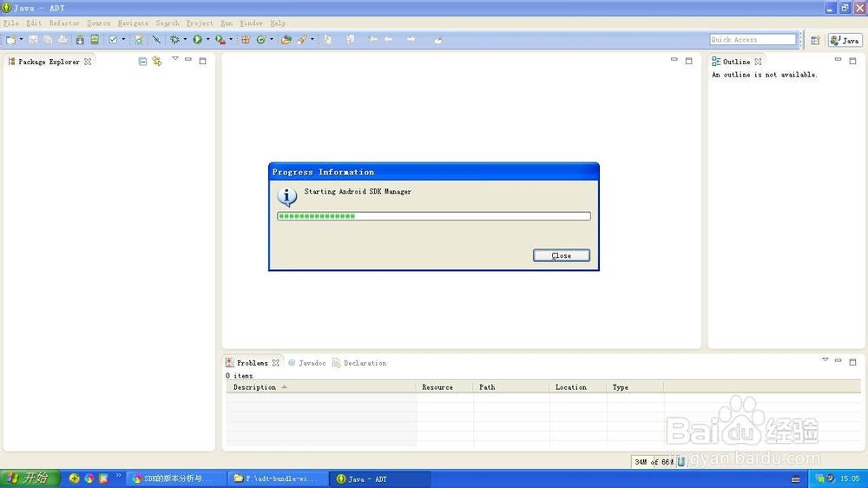Open the Windows Start button

pyautogui.click(x=30, y=478)
